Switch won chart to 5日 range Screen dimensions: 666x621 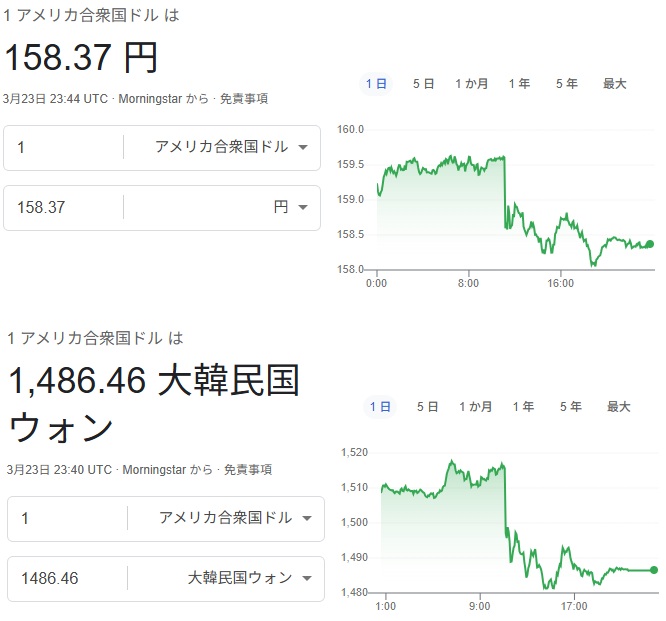click(x=427, y=407)
